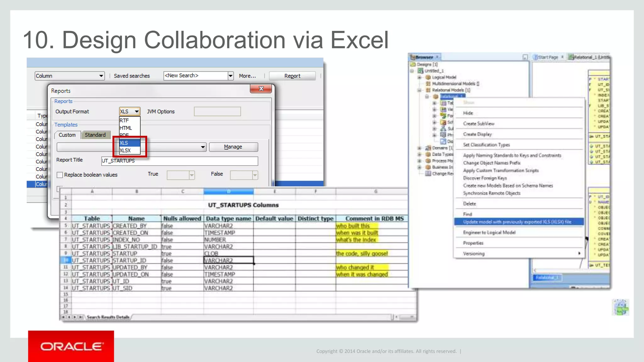Choose Hide from context menu
Screen dimensions: 644x362
pos(468,113)
